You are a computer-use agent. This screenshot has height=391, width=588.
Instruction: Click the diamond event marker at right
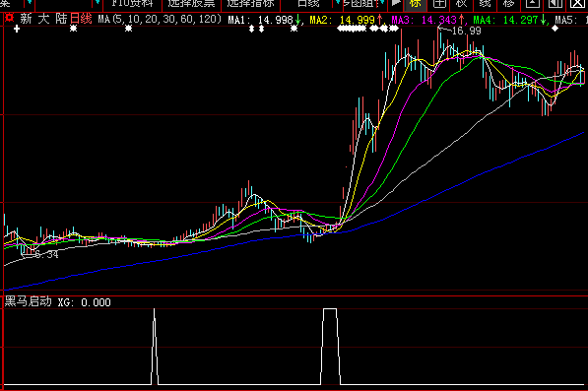555,29
